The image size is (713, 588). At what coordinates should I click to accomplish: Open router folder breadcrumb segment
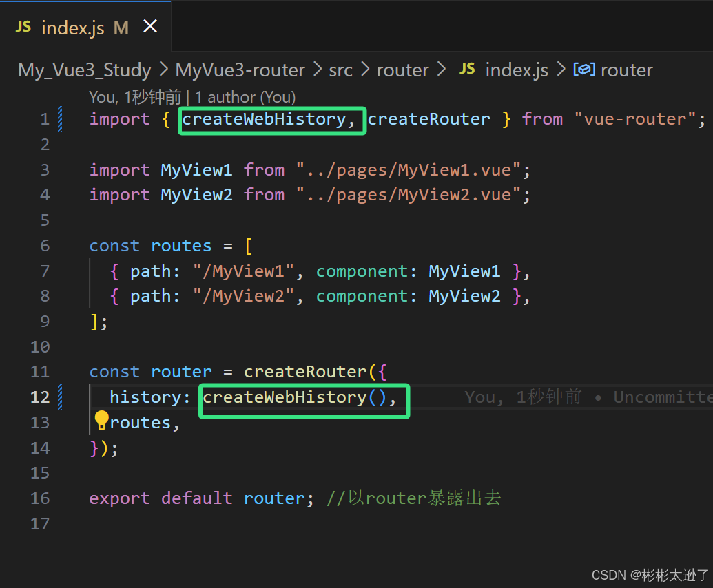coord(402,70)
